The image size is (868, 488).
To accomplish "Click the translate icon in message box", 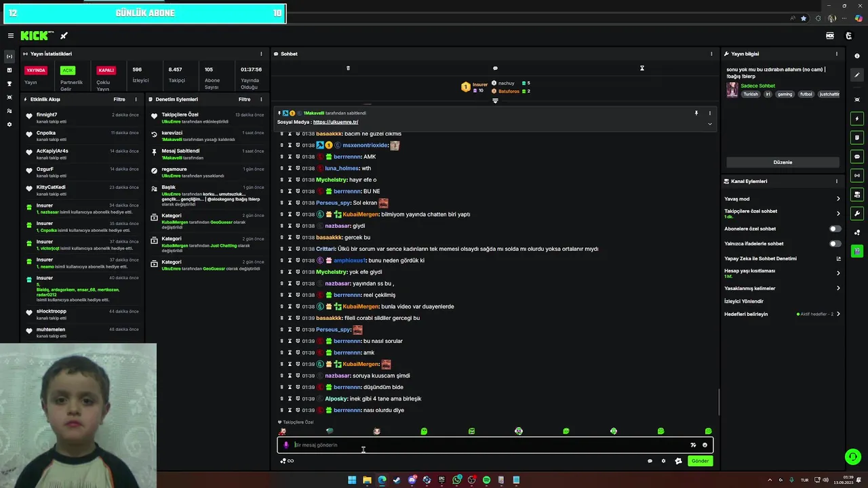I will 693,445.
